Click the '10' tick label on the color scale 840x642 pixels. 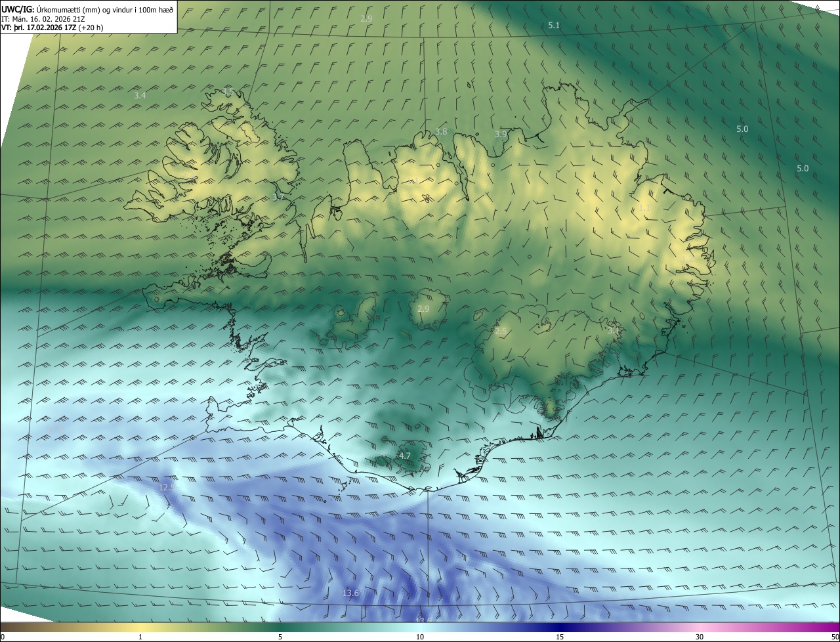click(420, 637)
